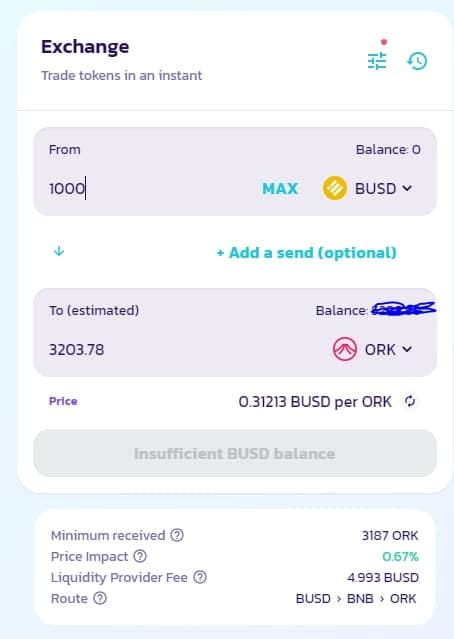Expand the ORK token dropdown chevron
The width and height of the screenshot is (454, 639).
(x=407, y=349)
